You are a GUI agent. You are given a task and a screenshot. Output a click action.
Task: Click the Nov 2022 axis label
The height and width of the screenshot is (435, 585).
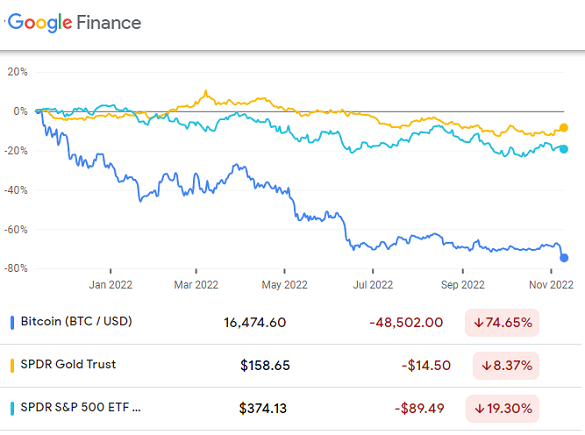point(551,285)
